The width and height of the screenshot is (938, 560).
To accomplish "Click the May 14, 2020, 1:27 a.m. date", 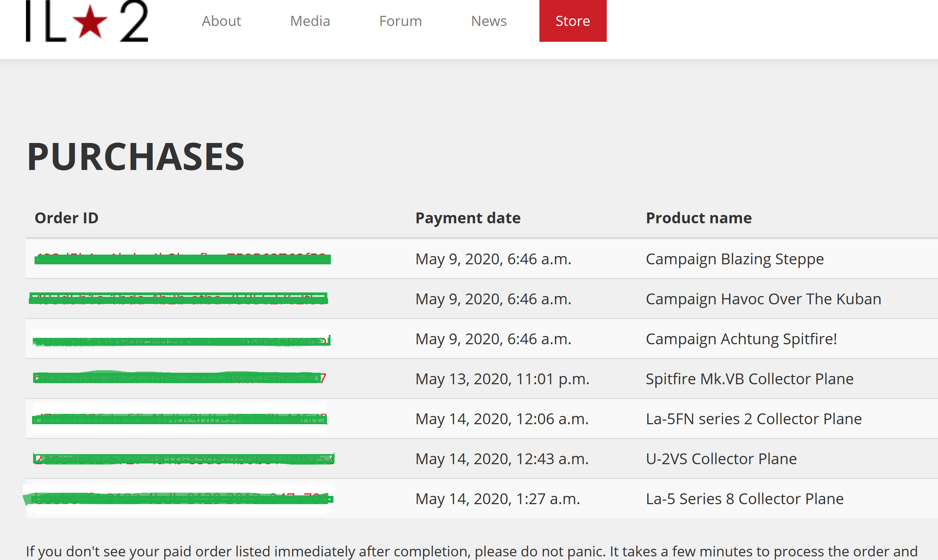I will point(497,499).
